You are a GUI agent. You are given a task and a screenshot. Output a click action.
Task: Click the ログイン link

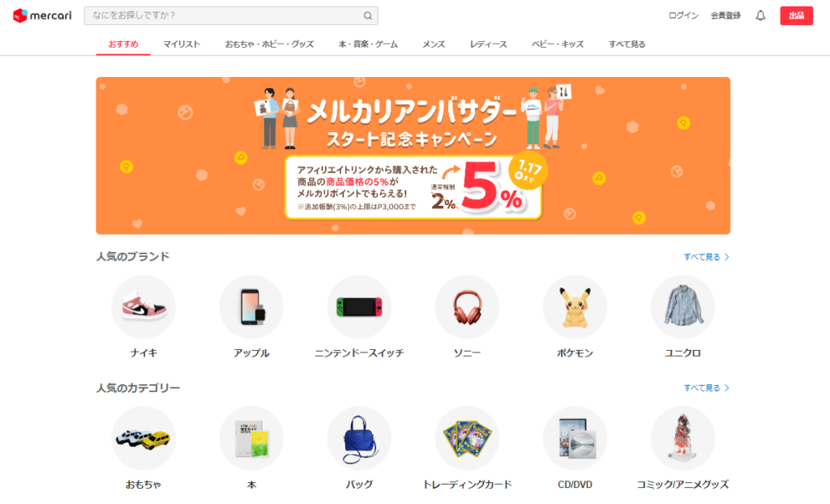(683, 15)
